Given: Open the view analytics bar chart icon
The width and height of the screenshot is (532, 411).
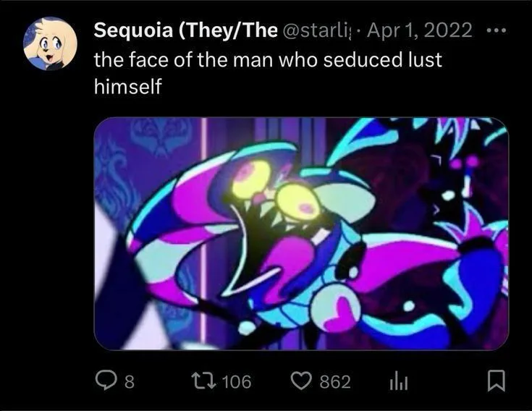Looking at the screenshot, I should 394,381.
